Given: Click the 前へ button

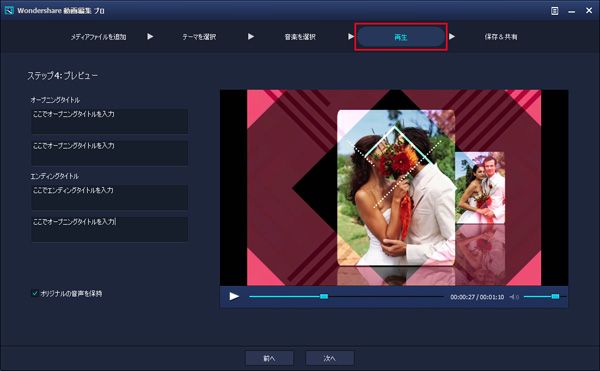Looking at the screenshot, I should tap(269, 358).
